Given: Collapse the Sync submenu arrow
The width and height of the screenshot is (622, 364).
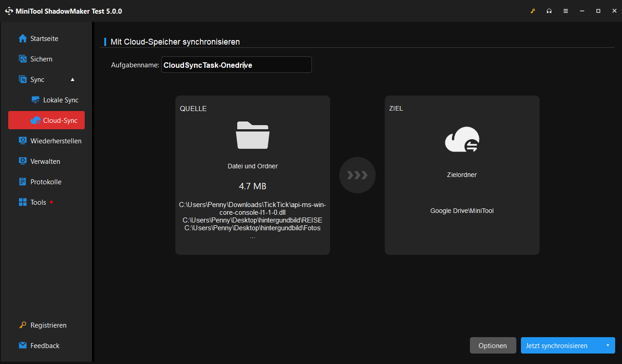Looking at the screenshot, I should coord(72,80).
